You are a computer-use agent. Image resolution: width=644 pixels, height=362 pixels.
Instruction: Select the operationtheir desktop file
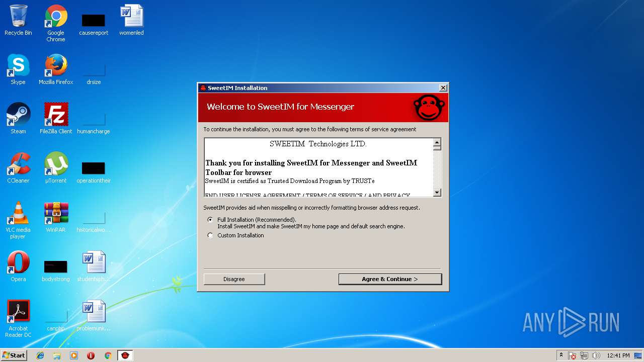(94, 173)
